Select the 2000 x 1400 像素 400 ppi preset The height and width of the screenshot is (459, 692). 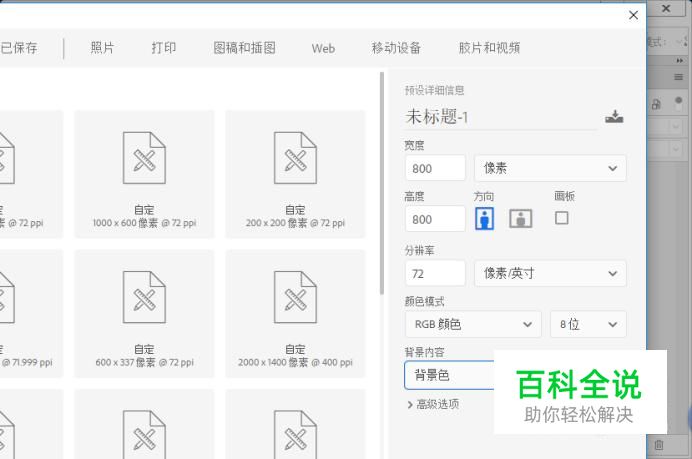295,314
